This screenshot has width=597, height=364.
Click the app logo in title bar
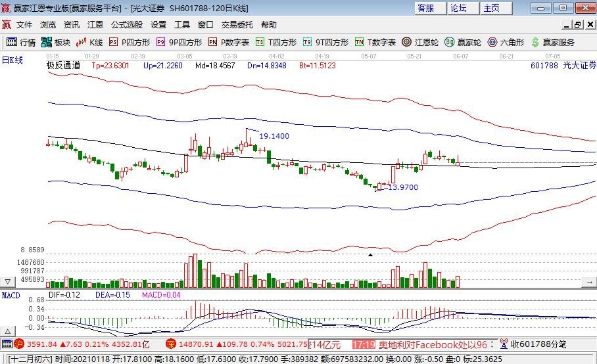[6, 8]
